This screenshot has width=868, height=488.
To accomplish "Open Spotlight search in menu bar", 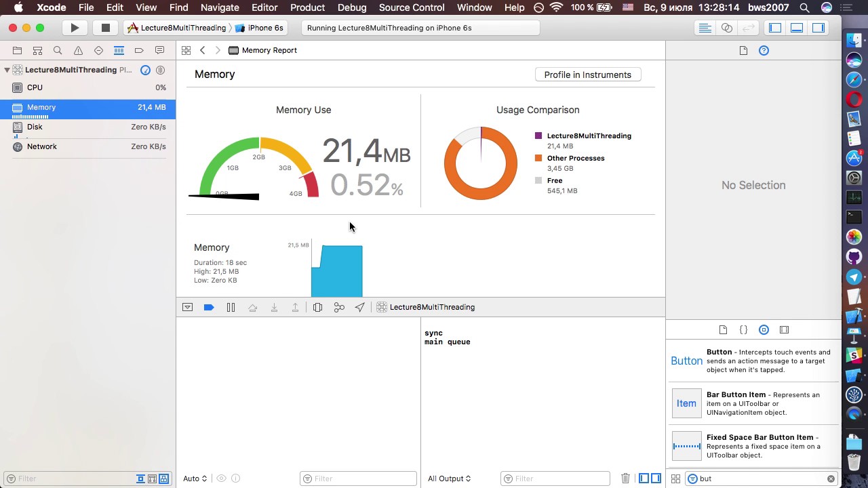I will (x=804, y=7).
